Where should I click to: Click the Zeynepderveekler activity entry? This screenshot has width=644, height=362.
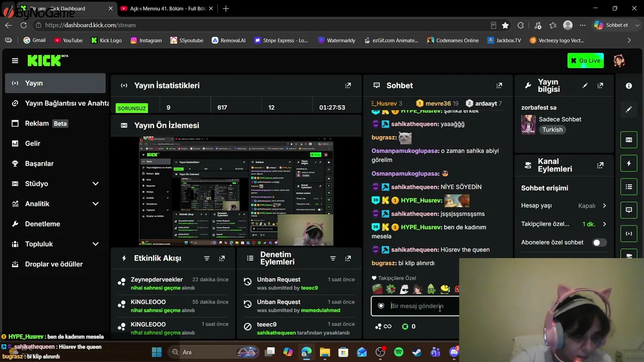coord(173,284)
